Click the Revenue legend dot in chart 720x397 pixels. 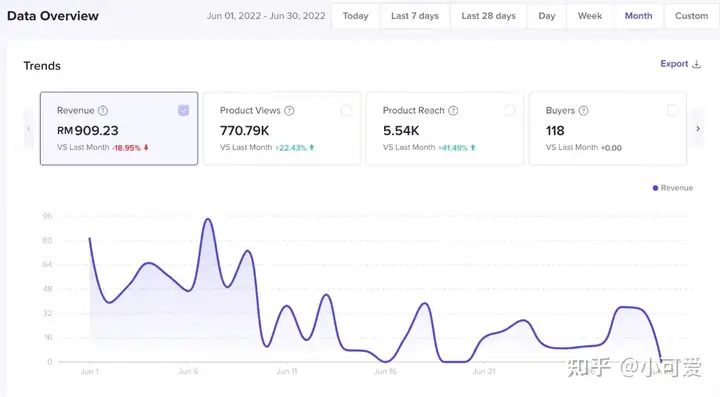point(655,188)
